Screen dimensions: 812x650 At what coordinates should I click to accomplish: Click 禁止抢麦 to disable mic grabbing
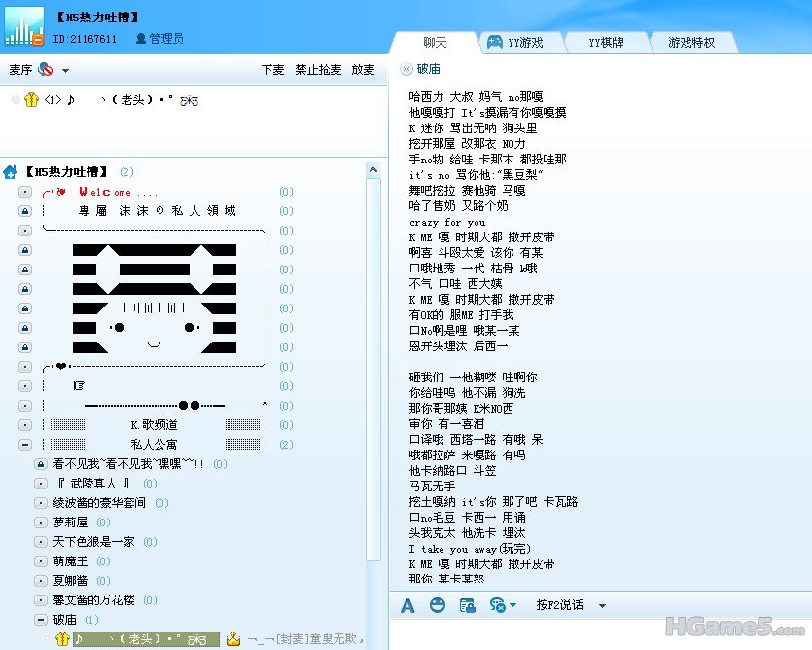[318, 70]
